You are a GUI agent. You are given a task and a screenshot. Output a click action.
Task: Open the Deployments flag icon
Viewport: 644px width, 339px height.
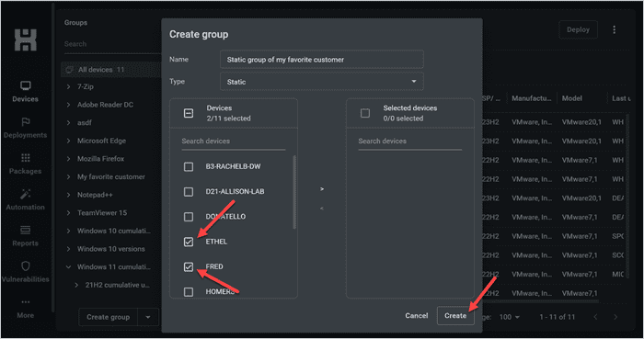(25, 122)
